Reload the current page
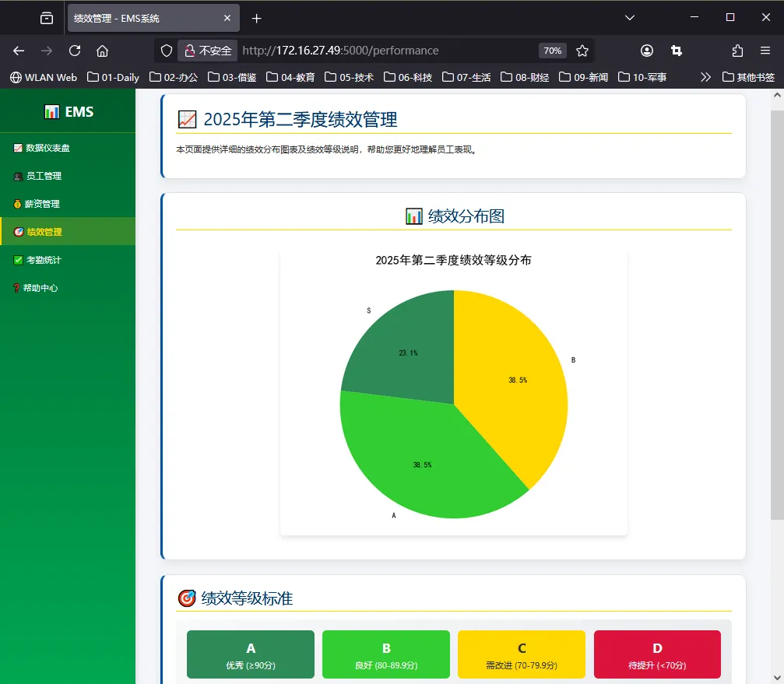 click(x=75, y=51)
